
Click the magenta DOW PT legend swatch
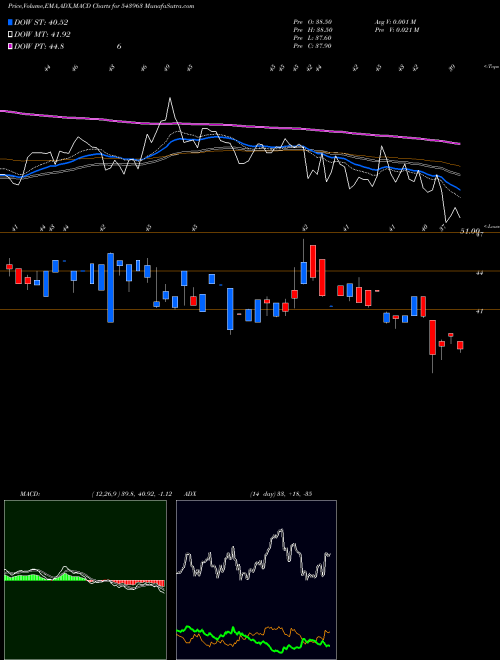[x=11, y=47]
